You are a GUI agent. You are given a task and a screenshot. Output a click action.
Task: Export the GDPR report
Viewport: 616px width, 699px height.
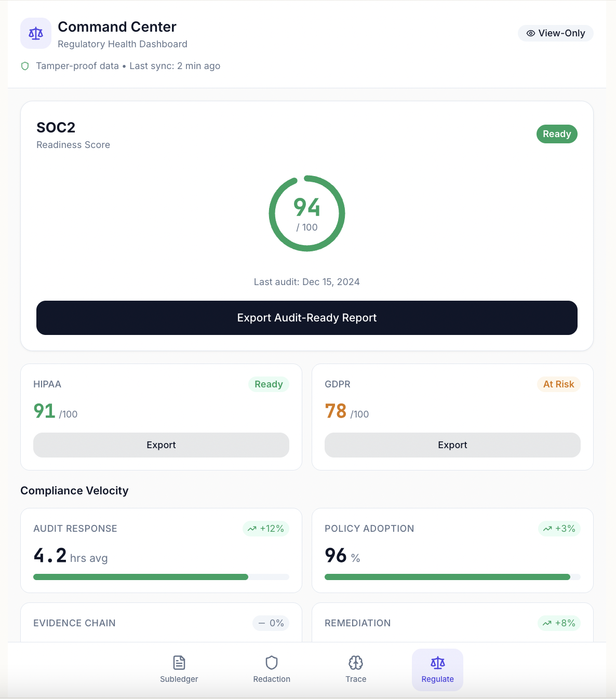[x=452, y=445]
